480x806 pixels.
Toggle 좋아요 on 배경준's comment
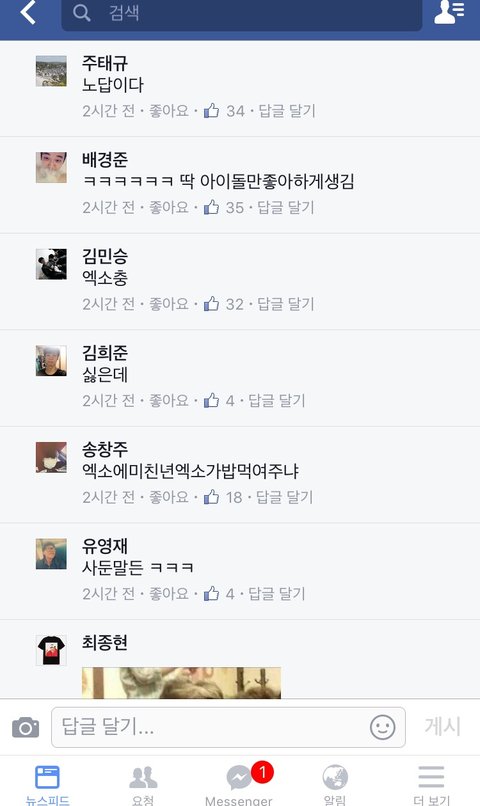(169, 207)
